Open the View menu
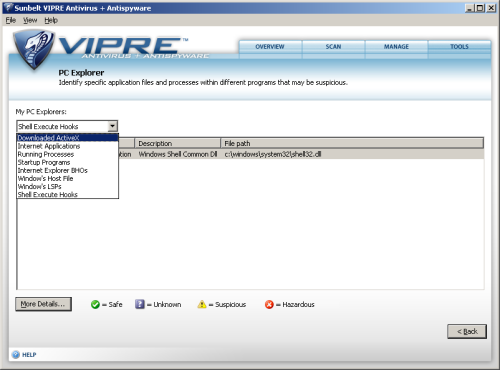This screenshot has height=370, width=500. (x=30, y=20)
